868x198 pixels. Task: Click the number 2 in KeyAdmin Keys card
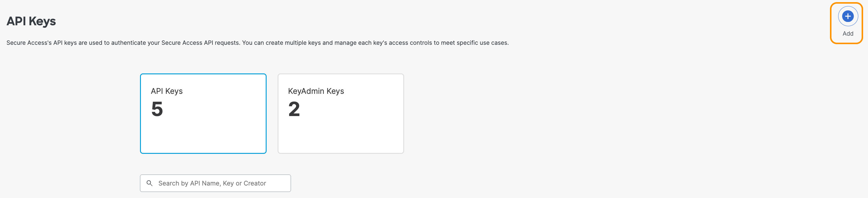[x=294, y=109]
